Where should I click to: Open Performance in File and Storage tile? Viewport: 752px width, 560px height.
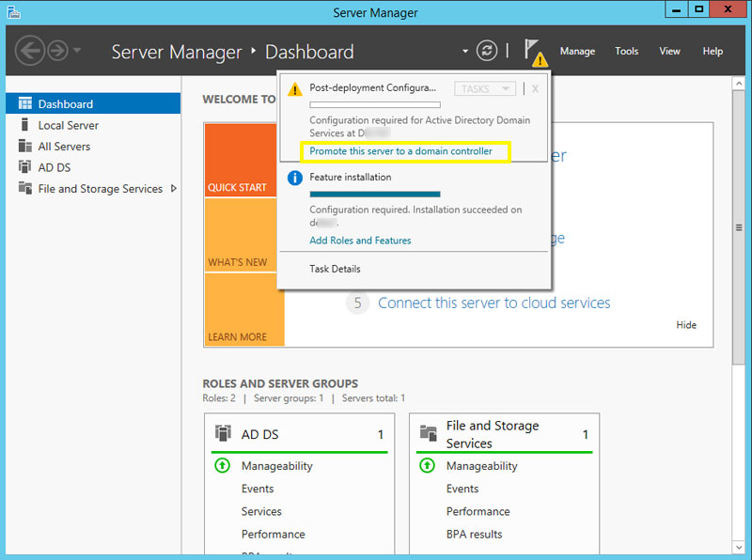(478, 511)
